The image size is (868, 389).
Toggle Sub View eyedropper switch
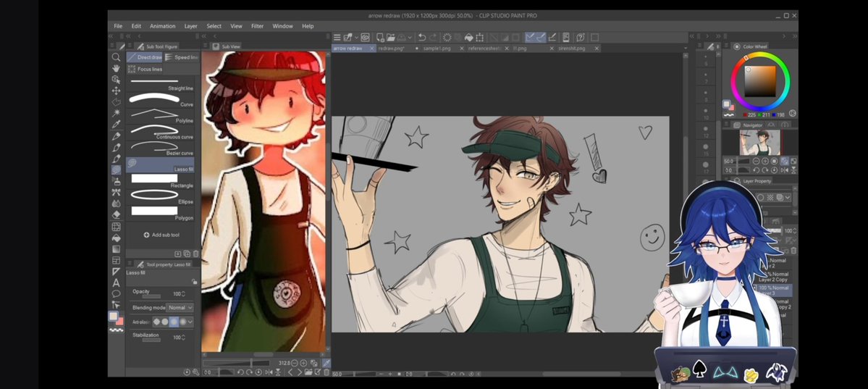coord(326,363)
